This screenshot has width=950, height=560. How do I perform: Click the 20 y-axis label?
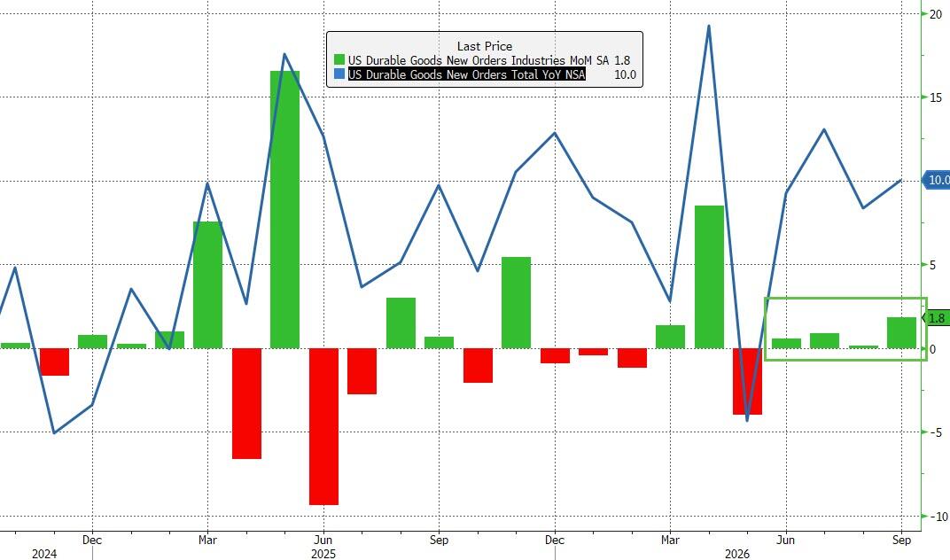click(936, 13)
